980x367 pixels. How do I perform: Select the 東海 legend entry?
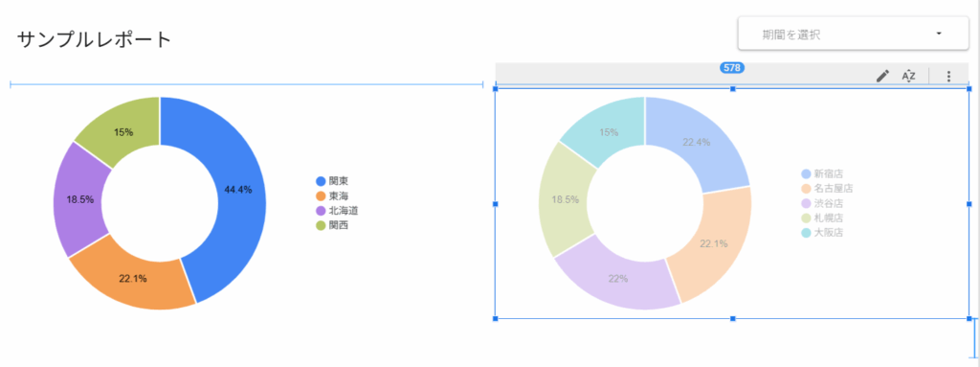[x=332, y=196]
